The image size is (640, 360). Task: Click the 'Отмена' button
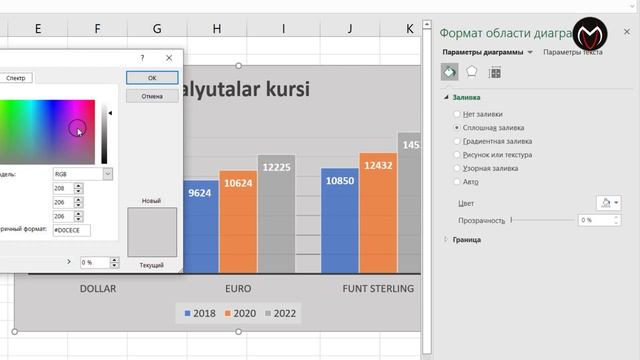[152, 96]
